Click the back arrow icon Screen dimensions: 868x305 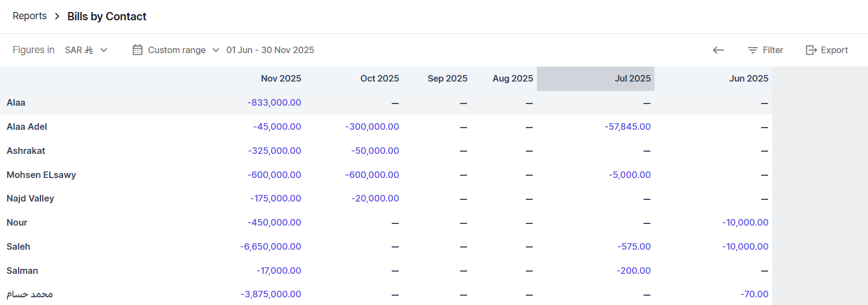(718, 50)
